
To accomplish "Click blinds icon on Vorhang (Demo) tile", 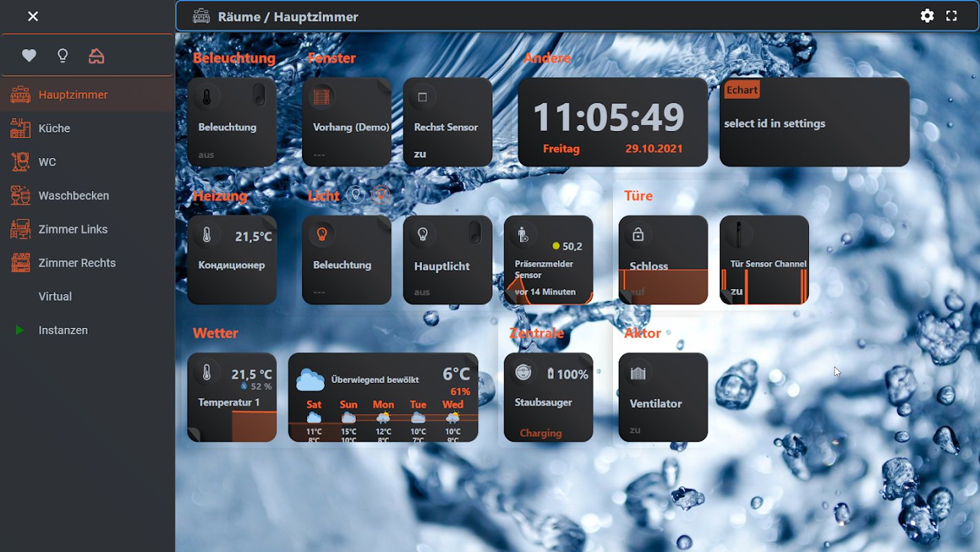I will [x=321, y=97].
